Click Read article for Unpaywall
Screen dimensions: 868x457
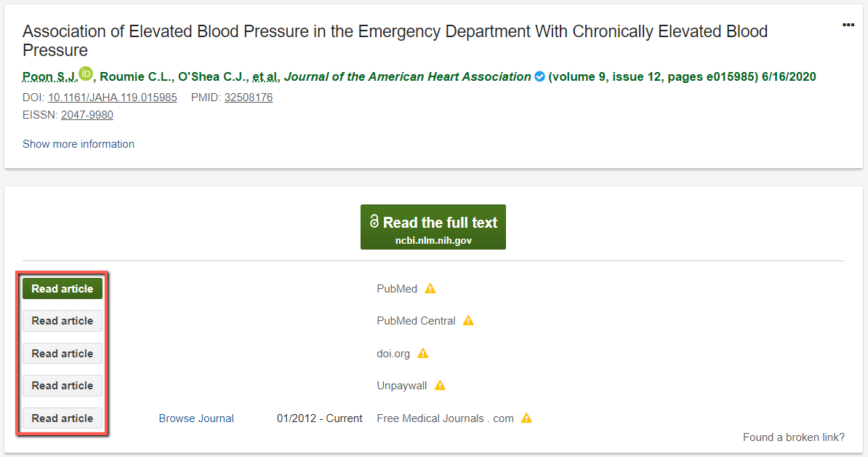63,386
